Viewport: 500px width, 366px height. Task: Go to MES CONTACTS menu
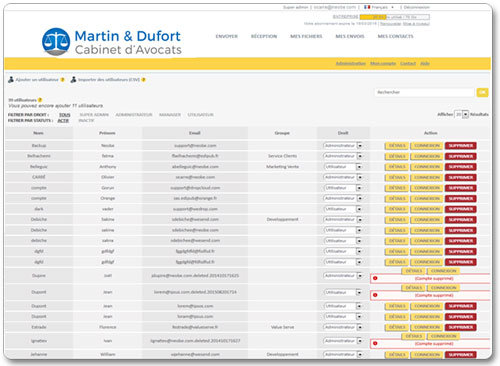(395, 36)
